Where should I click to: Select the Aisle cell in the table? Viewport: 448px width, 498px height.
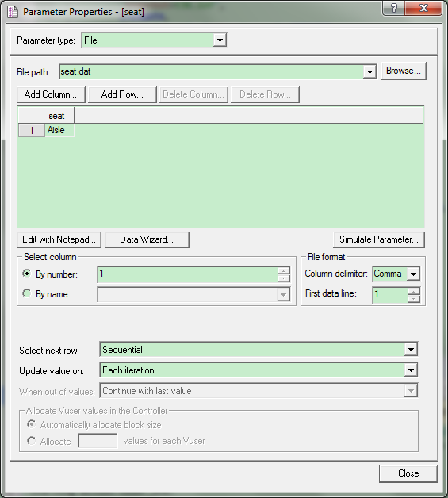click(59, 130)
